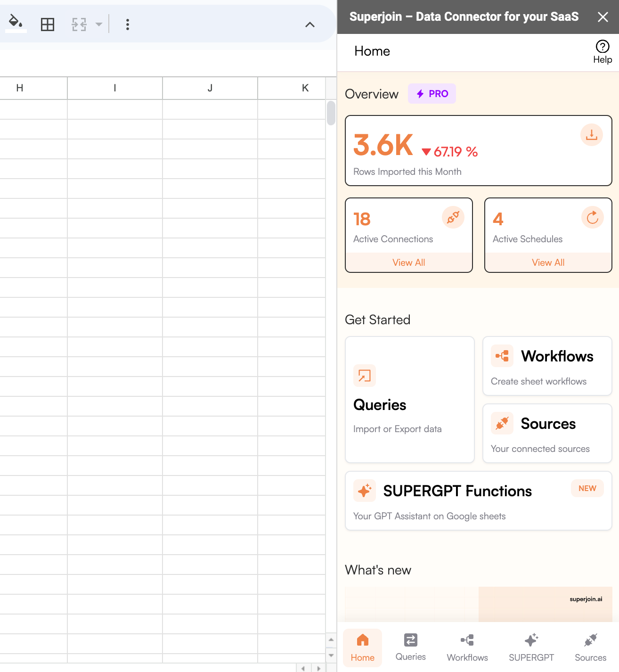Select the fill color paint bucket tool
619x672 pixels.
(16, 23)
